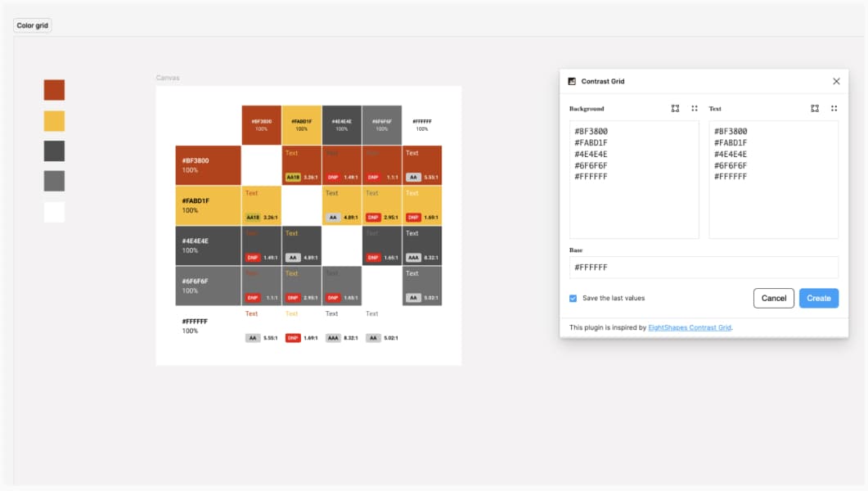868x491 pixels.
Task: Click the selection picker icon beside Background
Action: point(676,108)
